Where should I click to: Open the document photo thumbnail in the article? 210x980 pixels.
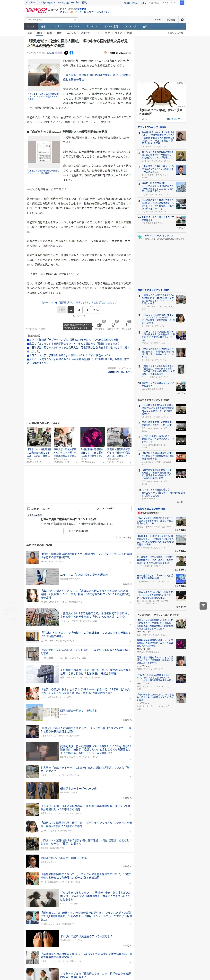[x=44, y=152]
